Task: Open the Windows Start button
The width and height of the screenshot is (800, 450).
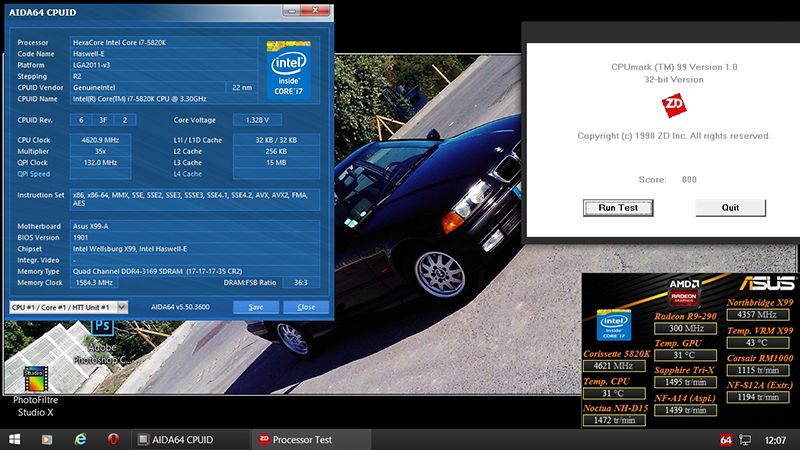Action: 14,439
